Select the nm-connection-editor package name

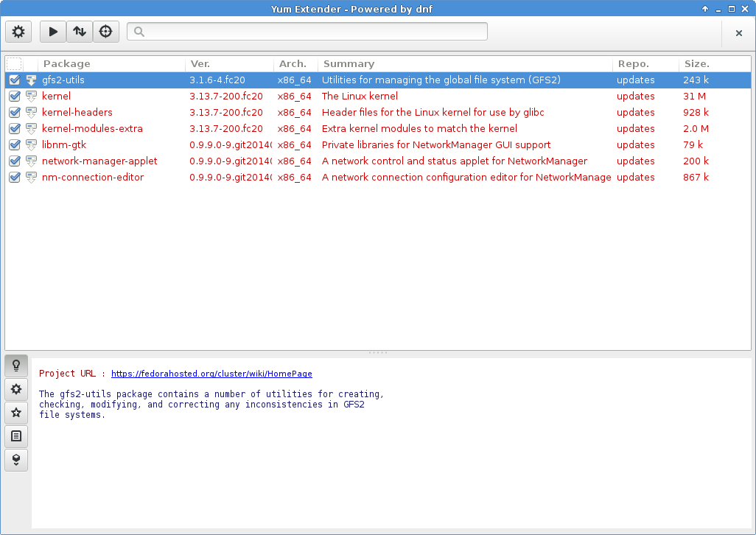pyautogui.click(x=93, y=178)
